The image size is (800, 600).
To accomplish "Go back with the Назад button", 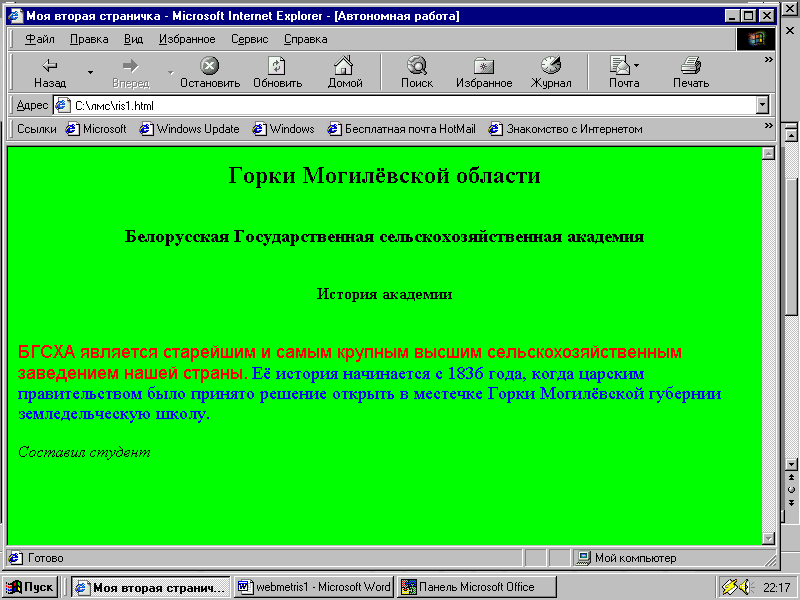I will [x=50, y=72].
